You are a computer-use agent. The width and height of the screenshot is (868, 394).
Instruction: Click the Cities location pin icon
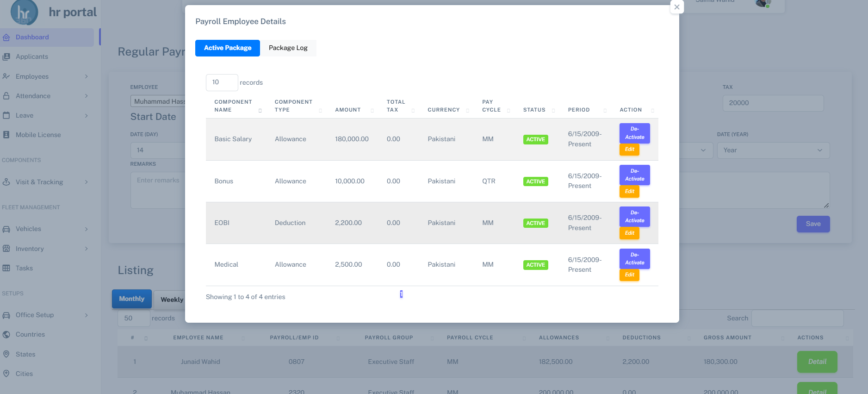(x=6, y=374)
